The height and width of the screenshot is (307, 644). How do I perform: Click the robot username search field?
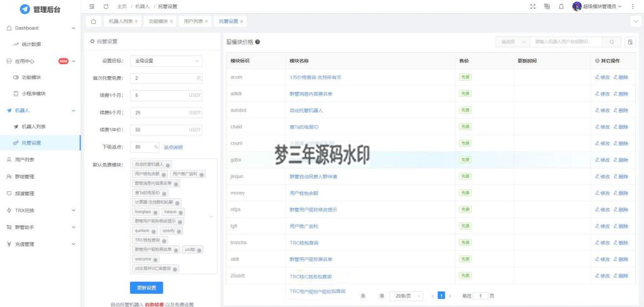566,42
